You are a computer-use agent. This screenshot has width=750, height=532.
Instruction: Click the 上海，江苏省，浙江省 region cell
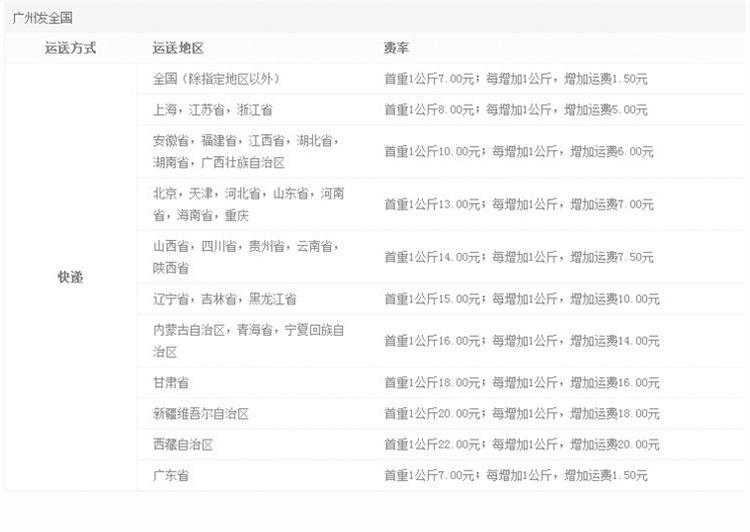[x=212, y=110]
